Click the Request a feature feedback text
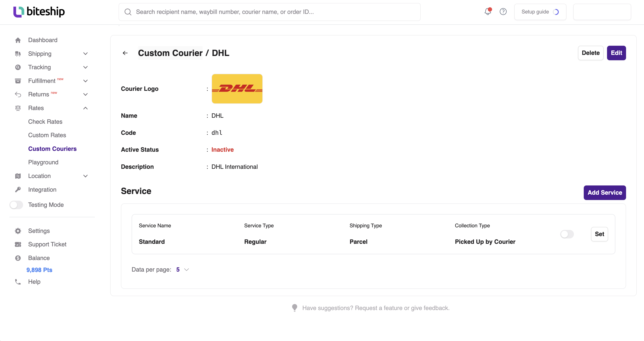The width and height of the screenshot is (644, 341). coord(376,308)
